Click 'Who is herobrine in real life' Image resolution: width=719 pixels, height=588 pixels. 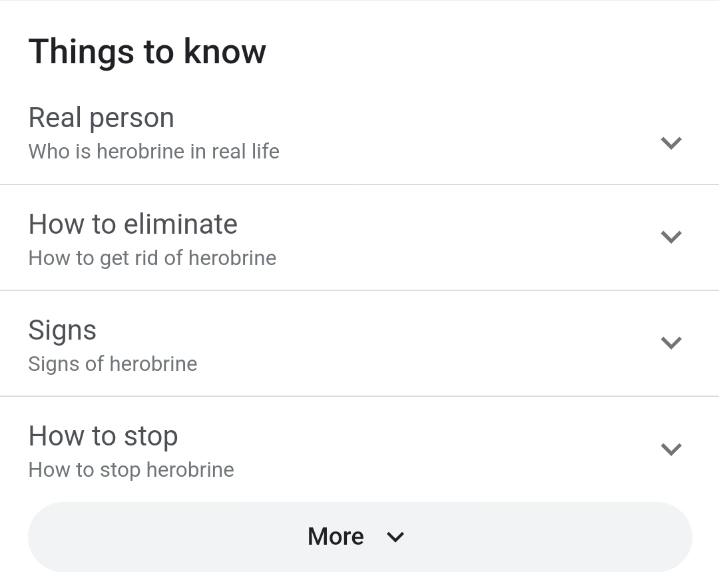click(154, 152)
